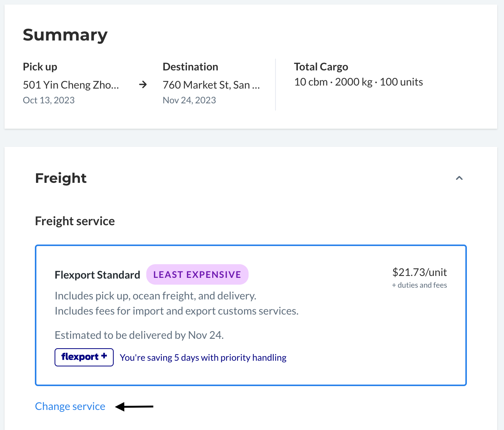Click the + duties and fees note
This screenshot has height=430, width=504.
point(419,285)
